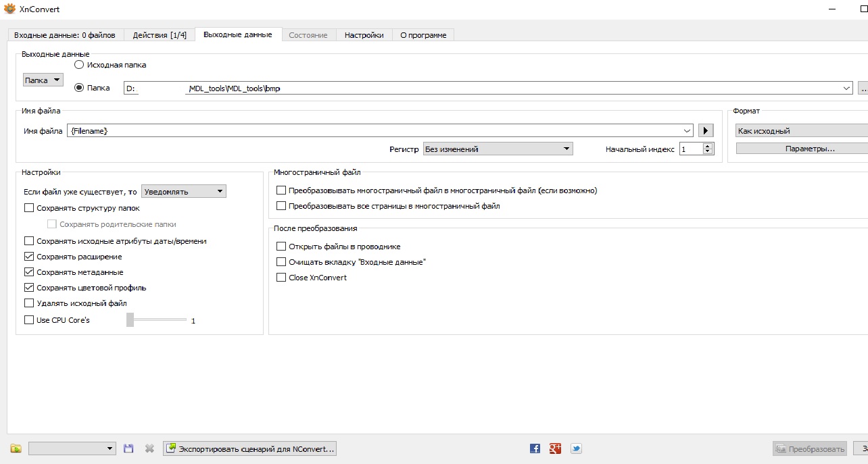Uncheck Сохранять метаданные checkbox

(29, 272)
